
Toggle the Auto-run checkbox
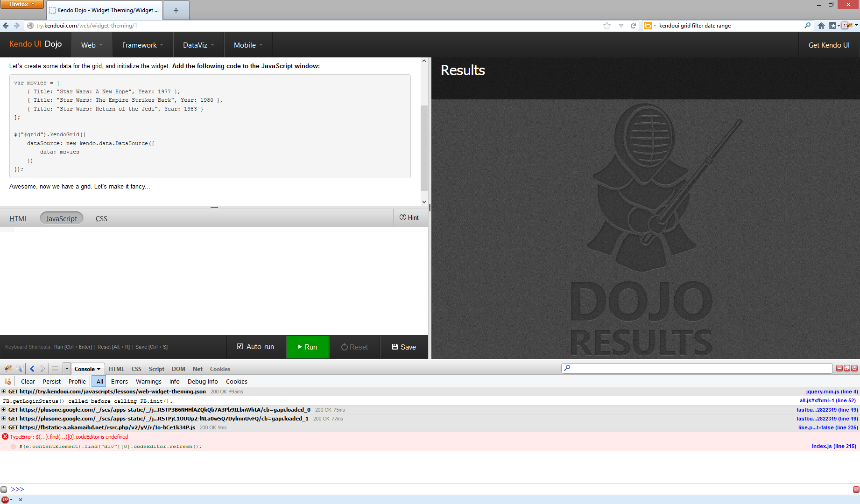pos(240,347)
